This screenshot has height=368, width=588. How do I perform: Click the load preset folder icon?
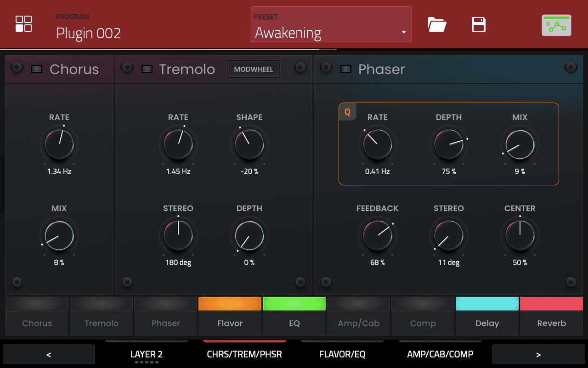tap(437, 24)
